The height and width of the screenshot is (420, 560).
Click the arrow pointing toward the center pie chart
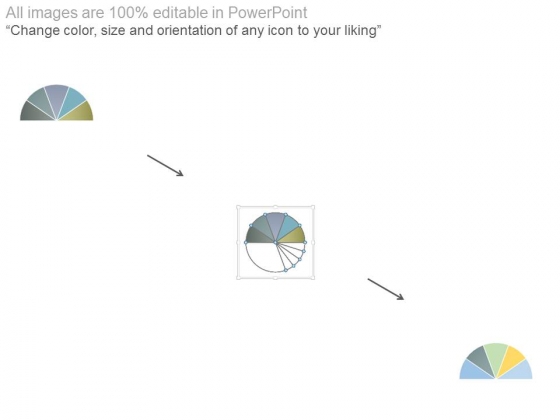[165, 165]
